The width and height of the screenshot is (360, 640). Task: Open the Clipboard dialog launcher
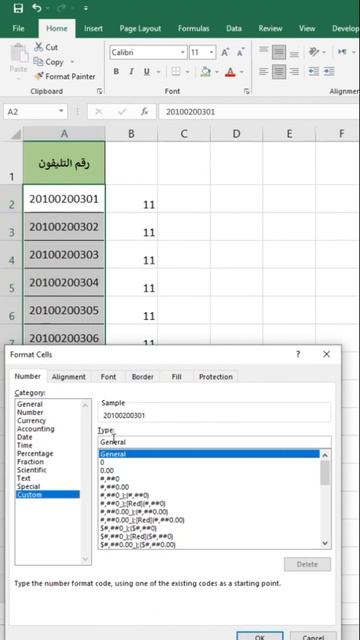tap(99, 91)
